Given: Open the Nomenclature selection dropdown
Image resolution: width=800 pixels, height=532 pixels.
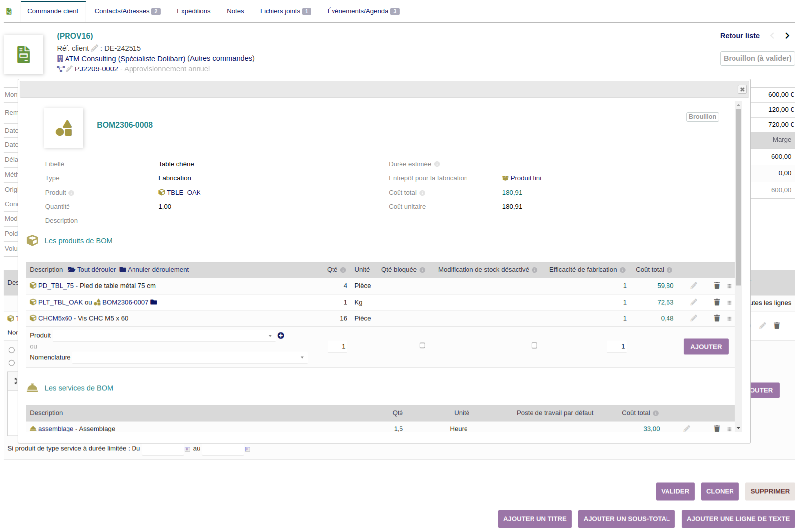Looking at the screenshot, I should pos(190,358).
